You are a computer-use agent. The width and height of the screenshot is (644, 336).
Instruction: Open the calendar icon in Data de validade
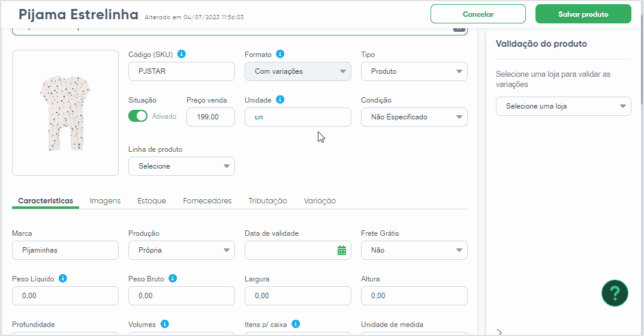tap(342, 250)
